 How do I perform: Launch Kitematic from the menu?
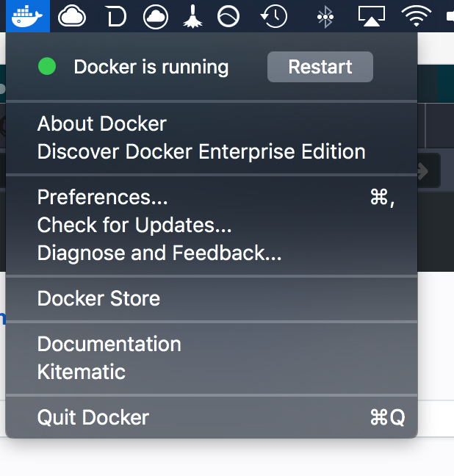(212, 372)
